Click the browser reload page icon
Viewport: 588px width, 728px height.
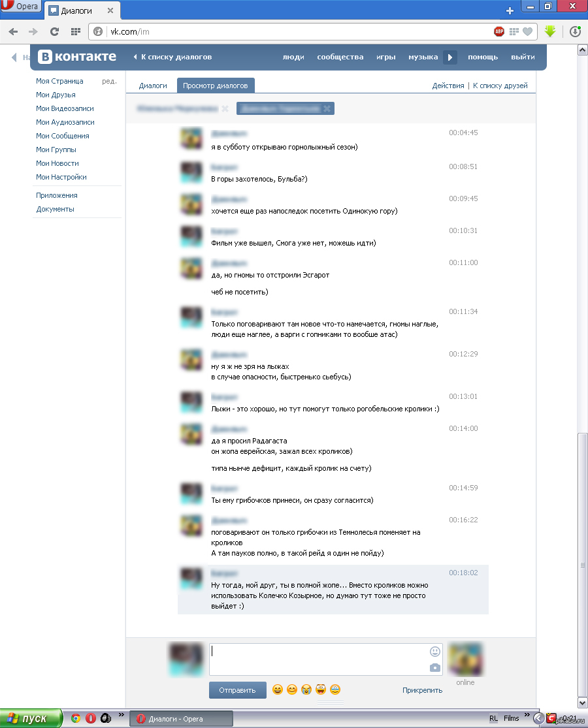(54, 31)
